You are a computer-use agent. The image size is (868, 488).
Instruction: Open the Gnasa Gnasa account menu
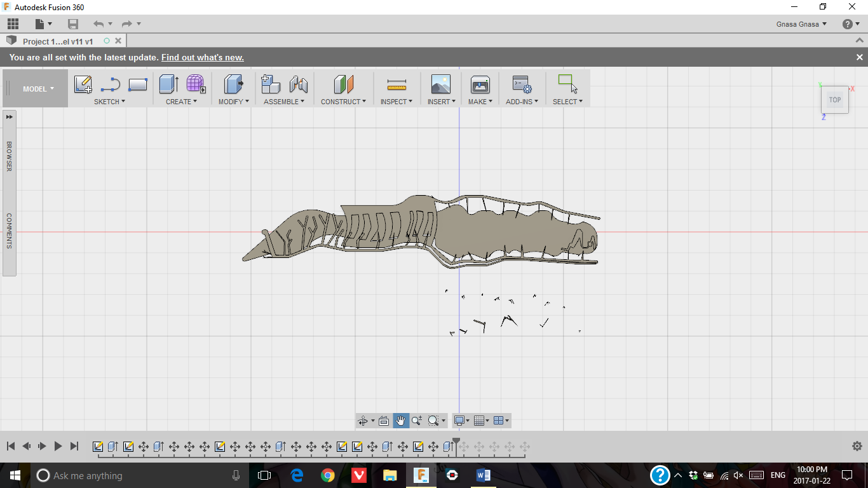[x=801, y=24]
